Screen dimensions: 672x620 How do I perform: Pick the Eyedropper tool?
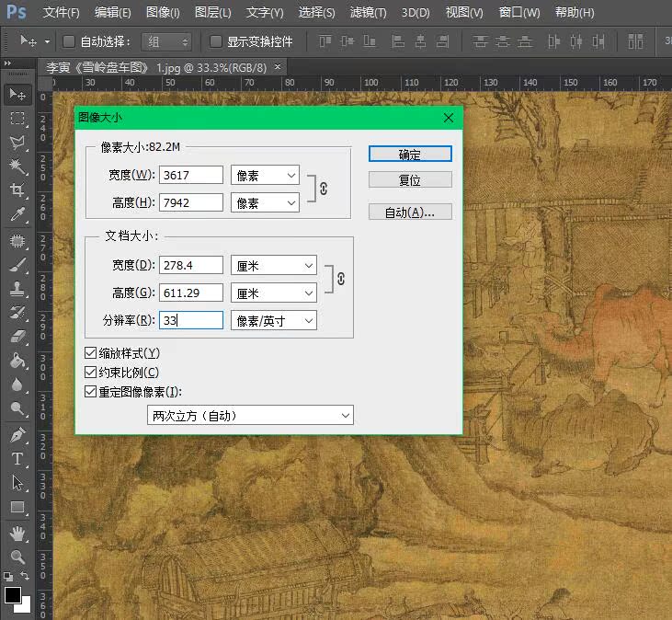click(17, 215)
